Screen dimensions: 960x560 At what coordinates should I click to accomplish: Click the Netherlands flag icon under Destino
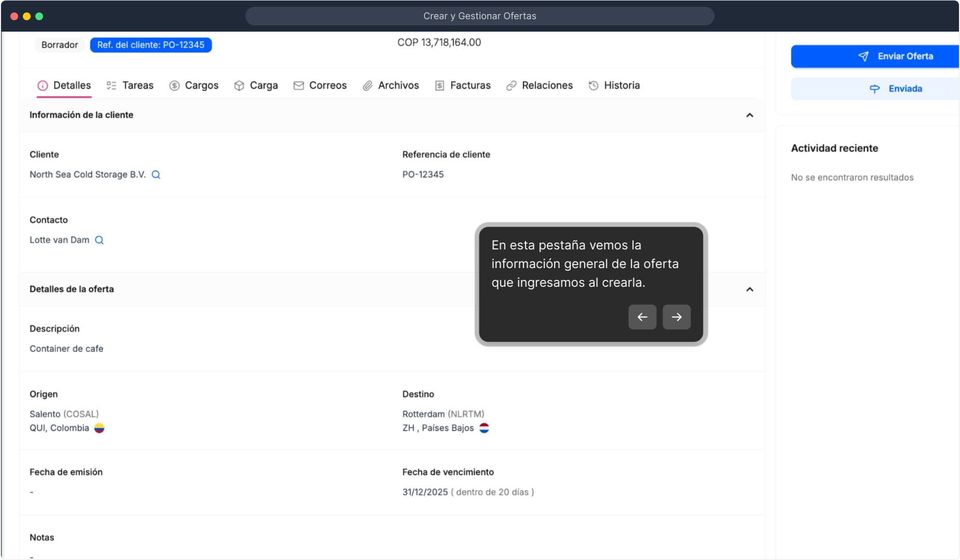tap(484, 428)
